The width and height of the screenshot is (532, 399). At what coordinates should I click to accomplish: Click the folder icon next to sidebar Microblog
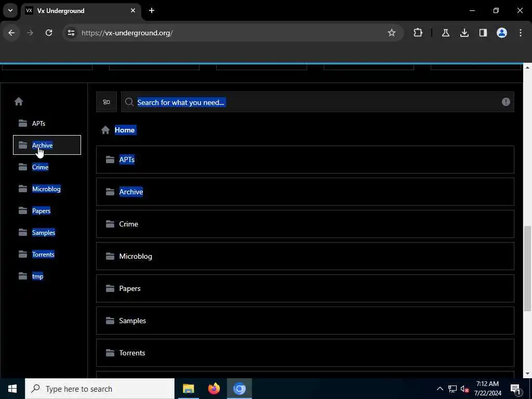(x=23, y=189)
